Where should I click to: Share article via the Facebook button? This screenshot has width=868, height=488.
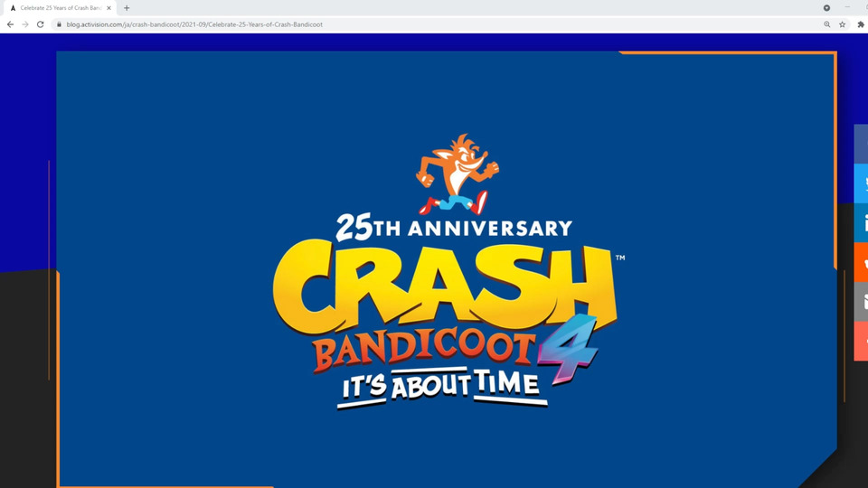(x=861, y=144)
